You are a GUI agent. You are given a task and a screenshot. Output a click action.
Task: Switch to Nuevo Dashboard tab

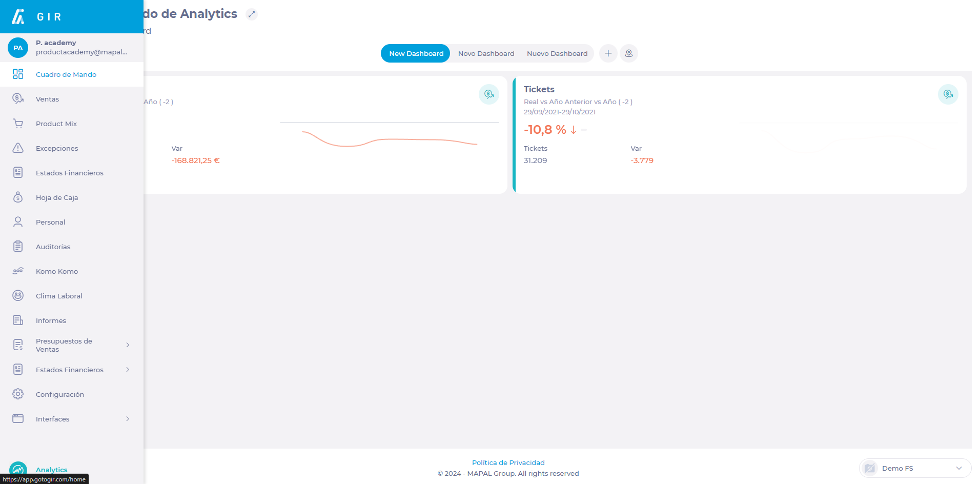click(x=557, y=53)
